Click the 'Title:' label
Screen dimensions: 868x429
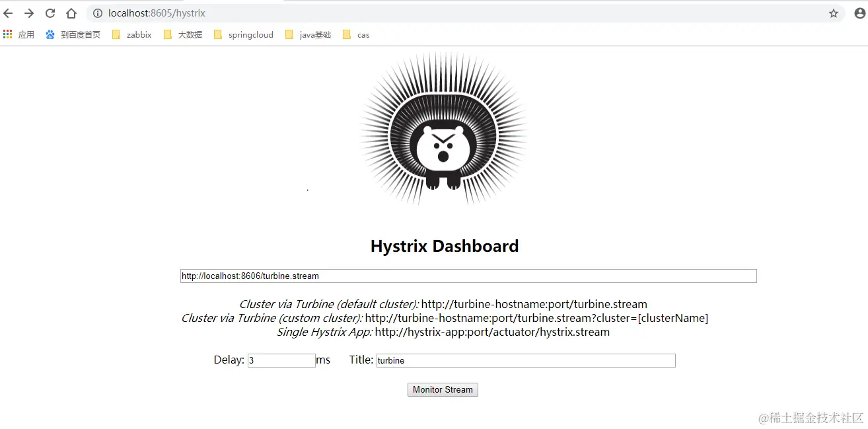pyautogui.click(x=361, y=360)
